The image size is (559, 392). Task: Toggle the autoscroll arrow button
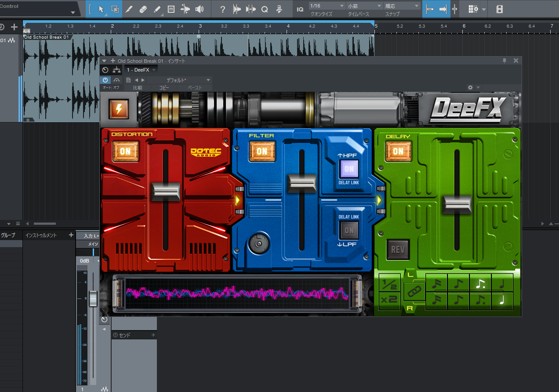(443, 9)
